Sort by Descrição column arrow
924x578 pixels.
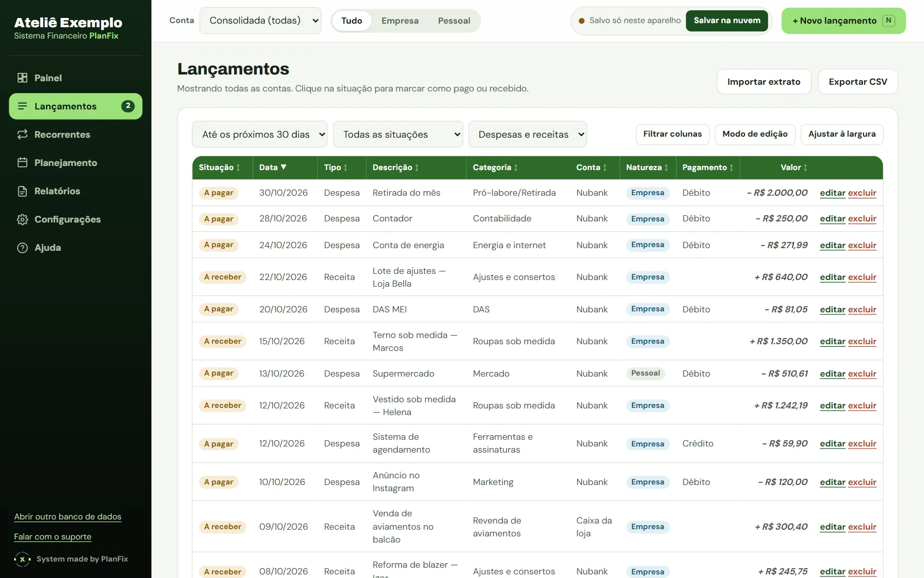tap(417, 167)
